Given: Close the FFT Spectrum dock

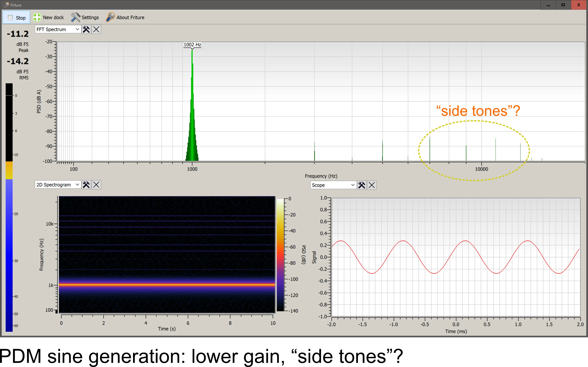Looking at the screenshot, I should point(96,29).
